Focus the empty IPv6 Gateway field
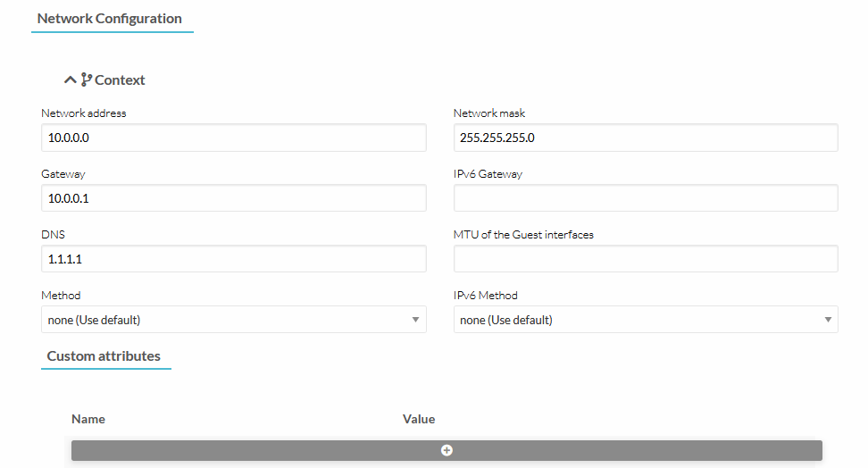Viewport: 868px width, 468px height. (x=646, y=198)
